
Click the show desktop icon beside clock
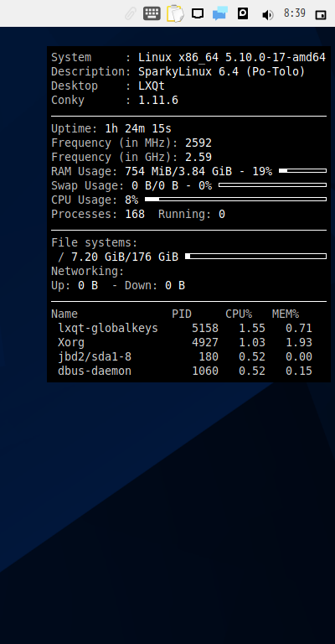click(321, 15)
